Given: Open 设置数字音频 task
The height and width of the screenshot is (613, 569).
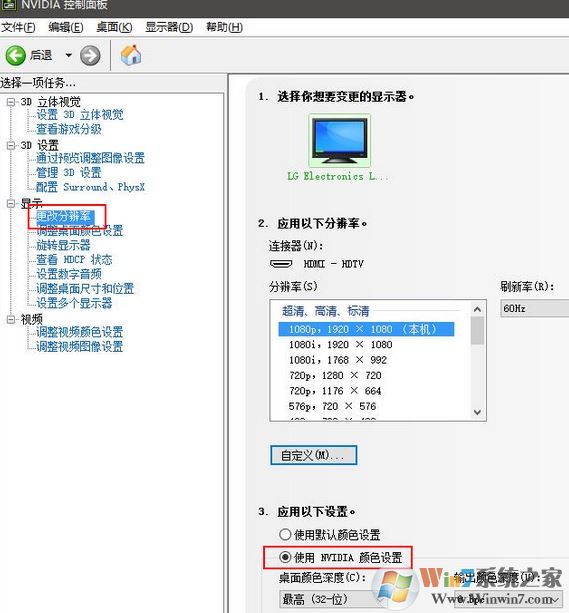Looking at the screenshot, I should click(x=69, y=274).
